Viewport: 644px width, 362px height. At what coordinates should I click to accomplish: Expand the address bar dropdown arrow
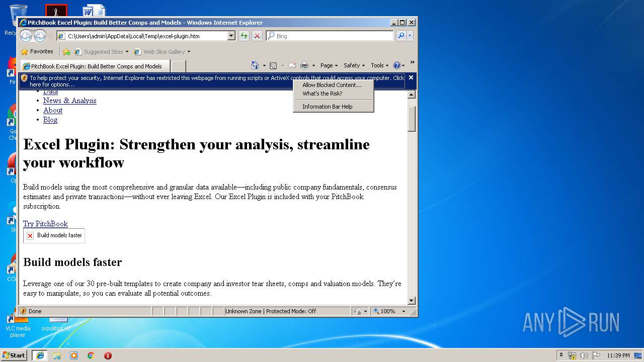click(x=231, y=36)
